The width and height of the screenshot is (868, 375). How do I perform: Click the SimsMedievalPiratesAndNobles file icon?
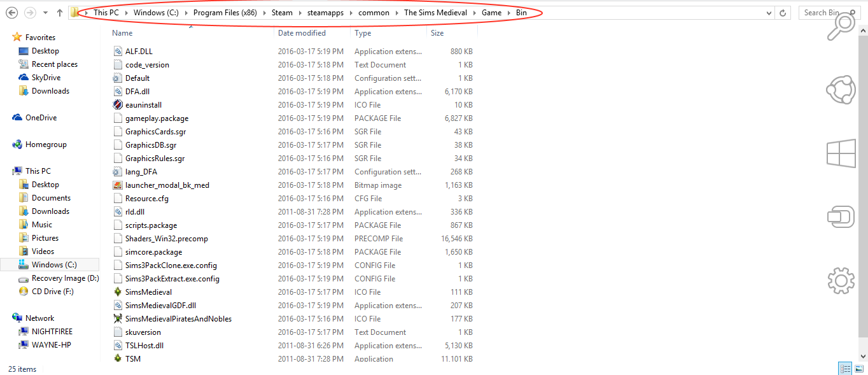(x=117, y=319)
